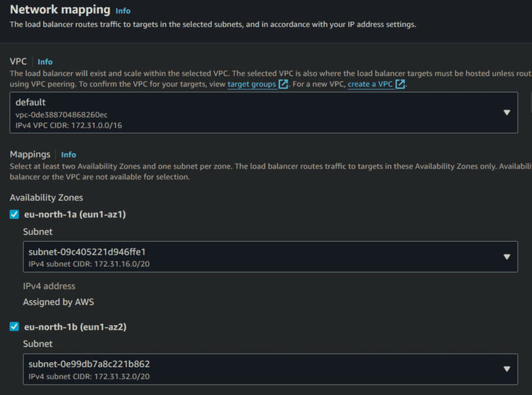Open the create a VPC link

tap(370, 84)
